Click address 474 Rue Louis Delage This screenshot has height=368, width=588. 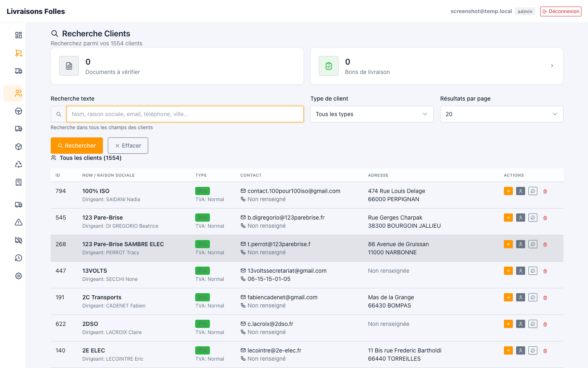point(396,191)
